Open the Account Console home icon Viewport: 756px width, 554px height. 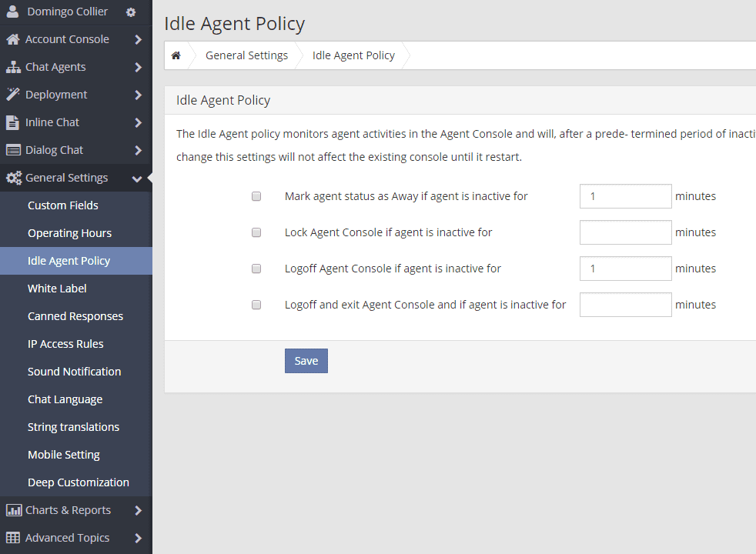click(11, 38)
